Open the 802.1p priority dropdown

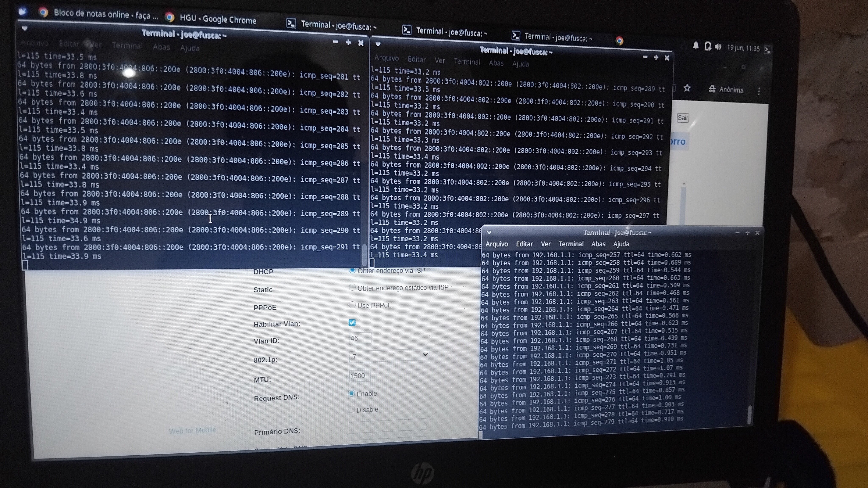click(389, 355)
